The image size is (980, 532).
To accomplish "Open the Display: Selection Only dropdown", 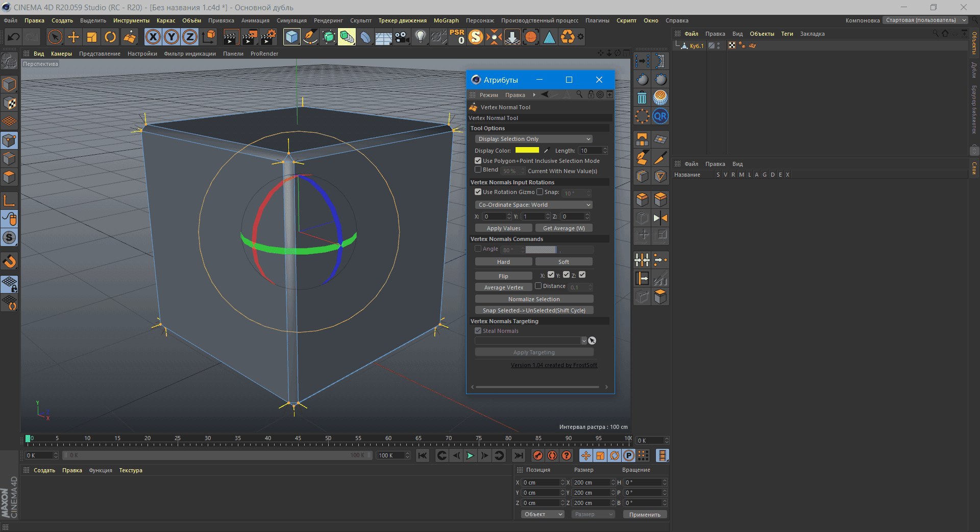I will [x=534, y=139].
